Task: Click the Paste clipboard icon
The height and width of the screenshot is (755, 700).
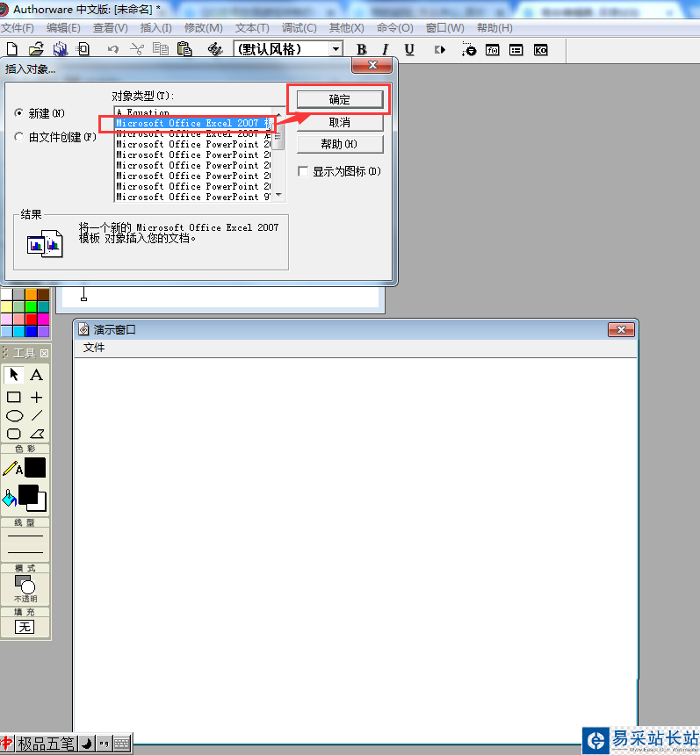Action: pos(184,49)
